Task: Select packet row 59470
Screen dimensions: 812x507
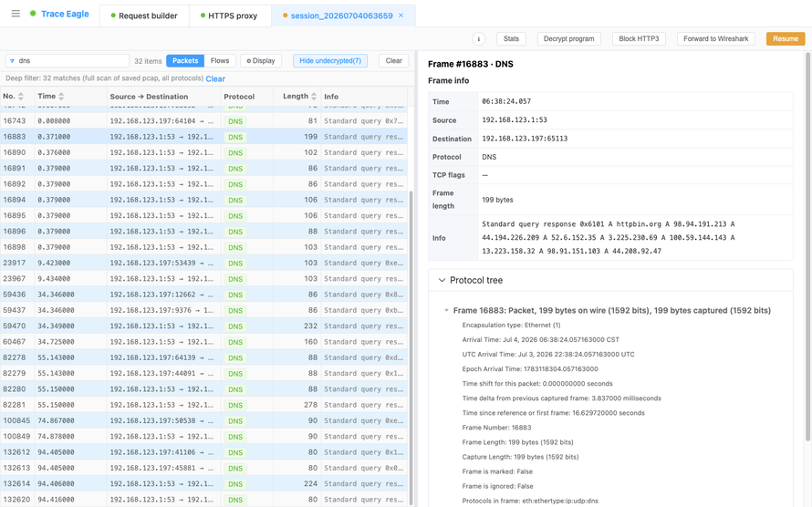Action: [203, 326]
